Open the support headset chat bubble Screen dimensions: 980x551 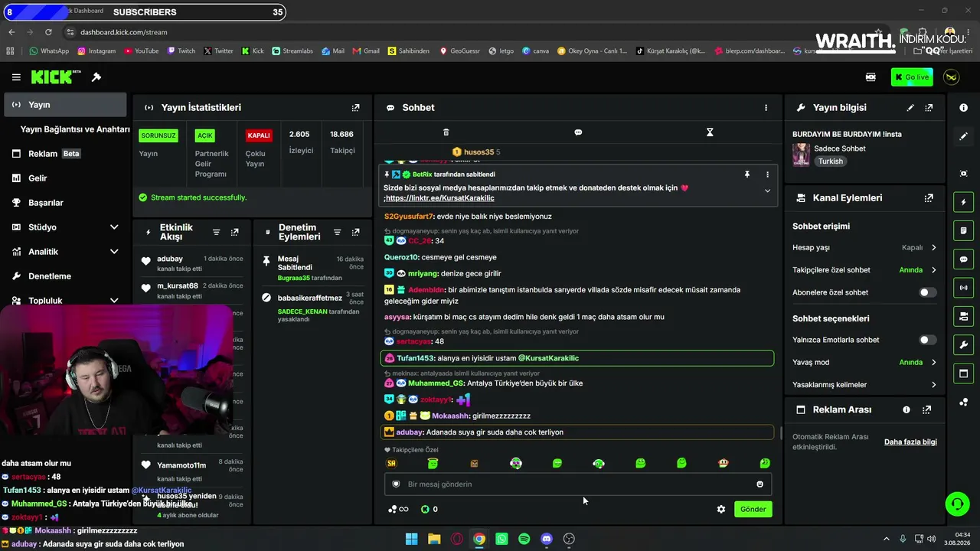click(957, 504)
